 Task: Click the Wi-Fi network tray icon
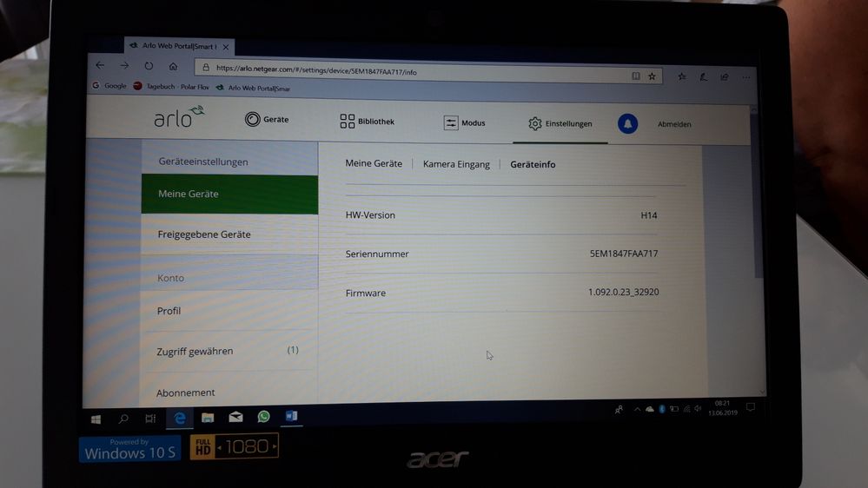click(x=686, y=409)
